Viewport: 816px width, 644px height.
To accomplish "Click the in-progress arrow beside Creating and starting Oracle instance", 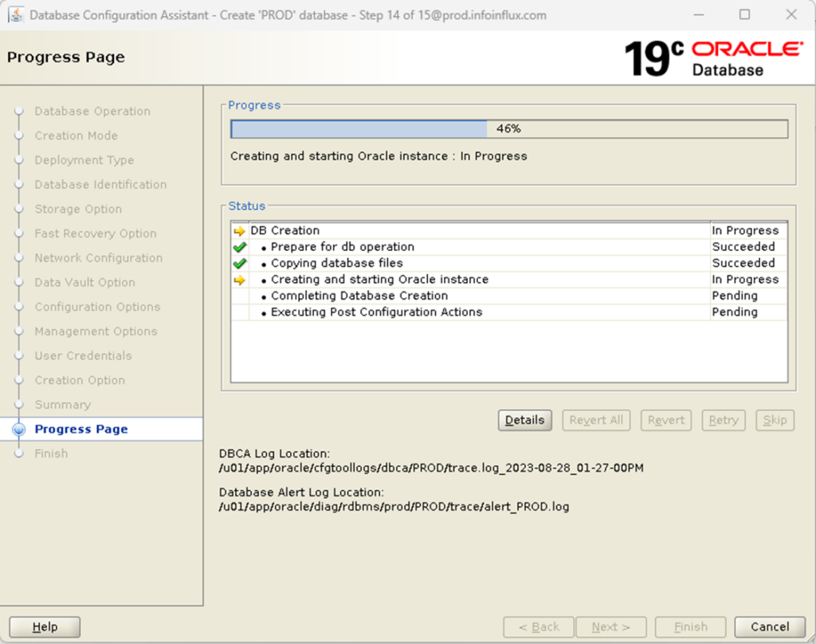I will (239, 279).
